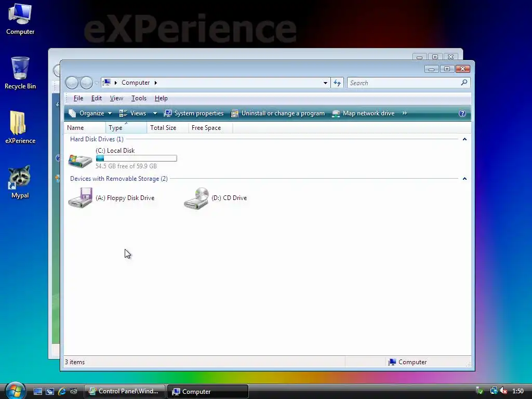Open the address bar history dropdown

coord(325,83)
